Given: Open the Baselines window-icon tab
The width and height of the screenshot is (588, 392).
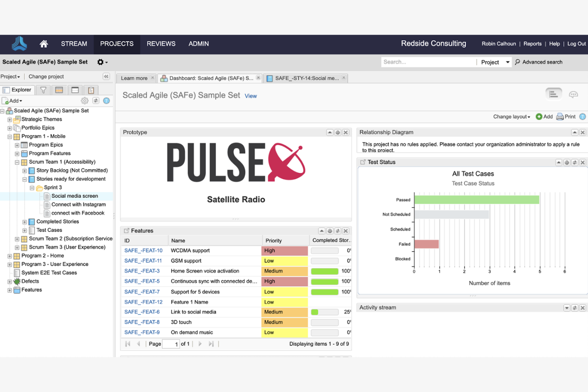Looking at the screenshot, I should point(75,90).
